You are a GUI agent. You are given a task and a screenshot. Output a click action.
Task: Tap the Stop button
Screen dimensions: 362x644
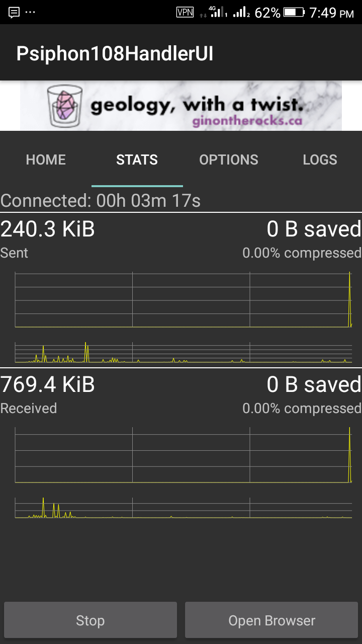[x=90, y=620]
